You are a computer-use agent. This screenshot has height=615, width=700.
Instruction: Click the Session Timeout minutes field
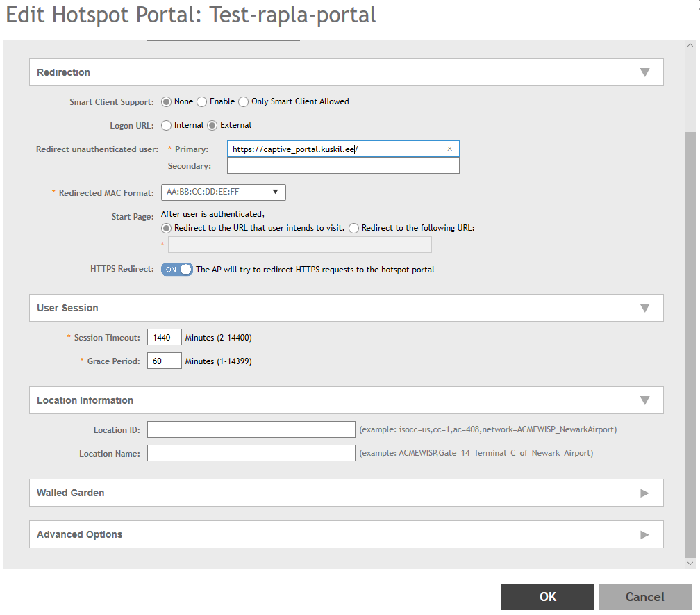click(x=164, y=338)
